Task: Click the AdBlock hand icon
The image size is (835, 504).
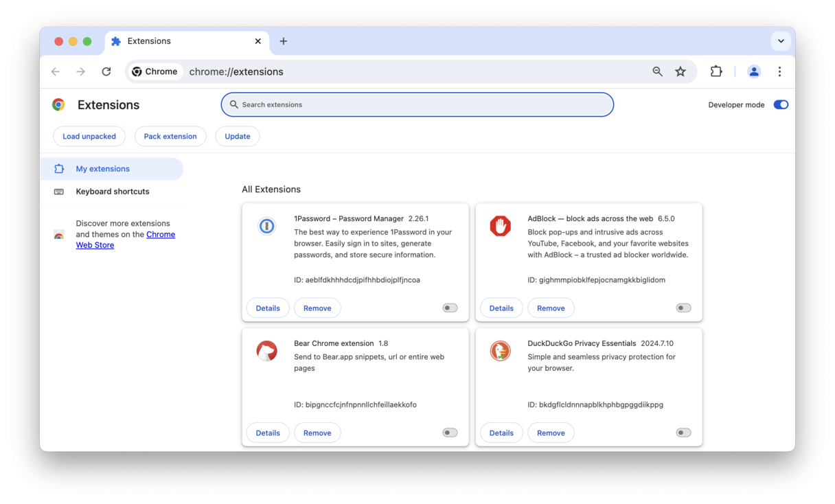Action: pos(500,226)
